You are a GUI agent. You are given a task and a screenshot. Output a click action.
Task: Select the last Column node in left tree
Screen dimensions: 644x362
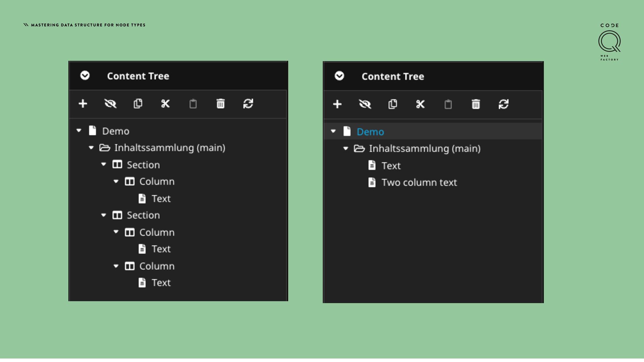click(157, 266)
